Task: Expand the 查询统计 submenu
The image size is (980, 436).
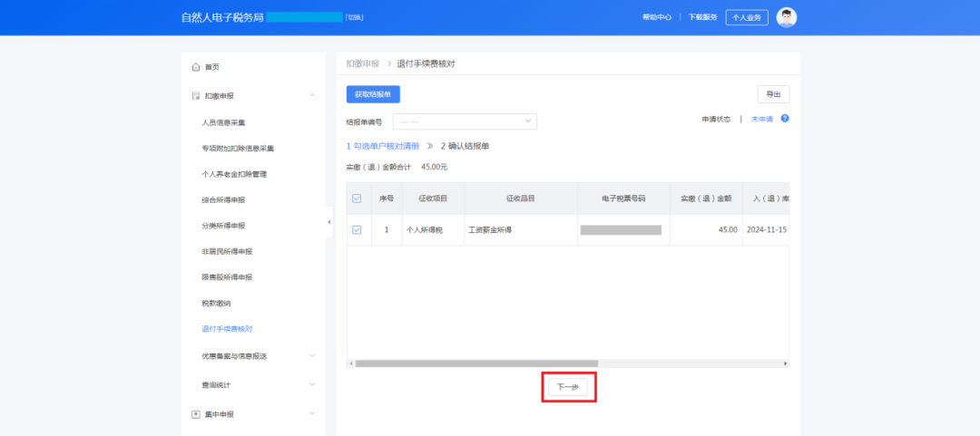Action: [x=312, y=384]
